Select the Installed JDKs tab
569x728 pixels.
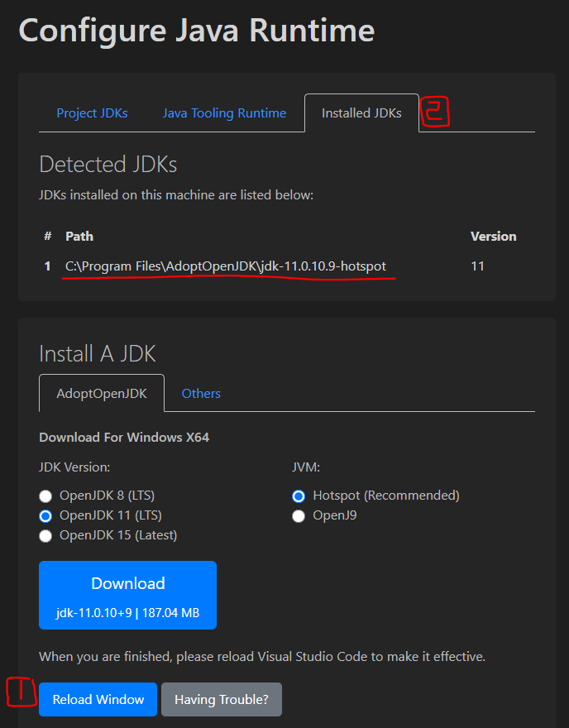361,113
